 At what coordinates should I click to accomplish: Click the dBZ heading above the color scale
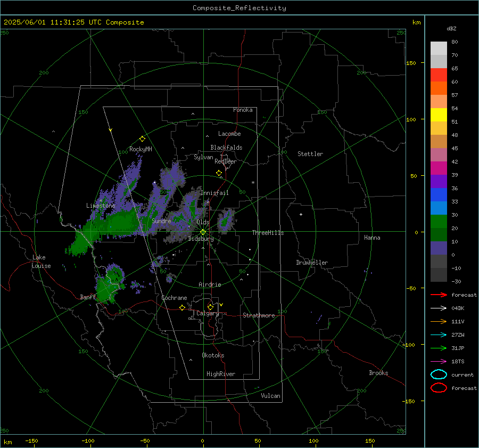coord(451,28)
